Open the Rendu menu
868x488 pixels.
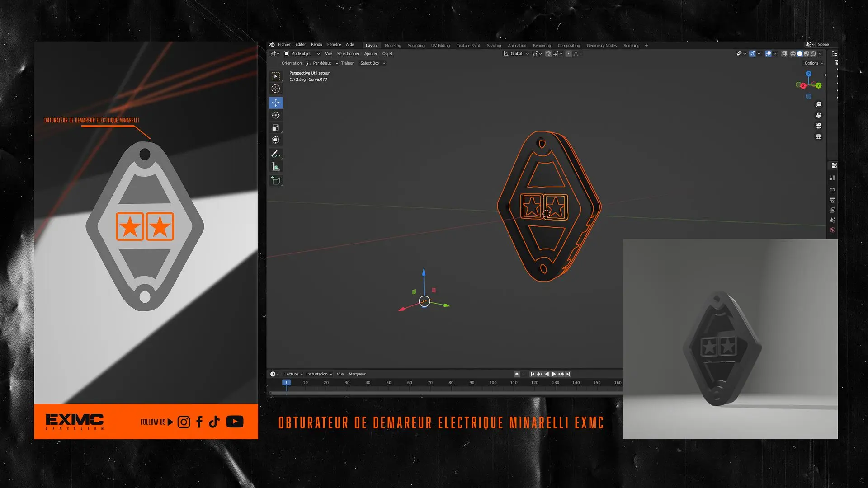(x=316, y=45)
